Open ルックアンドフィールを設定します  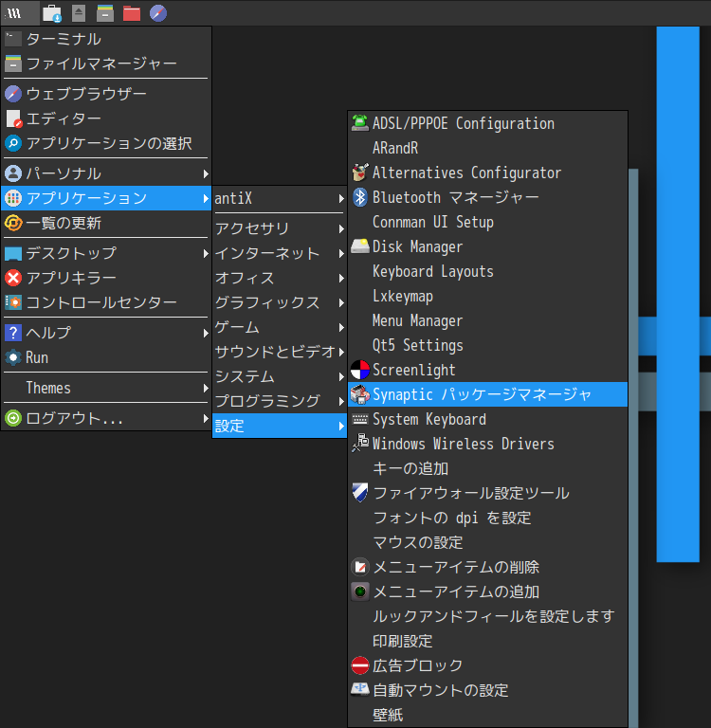[487, 616]
